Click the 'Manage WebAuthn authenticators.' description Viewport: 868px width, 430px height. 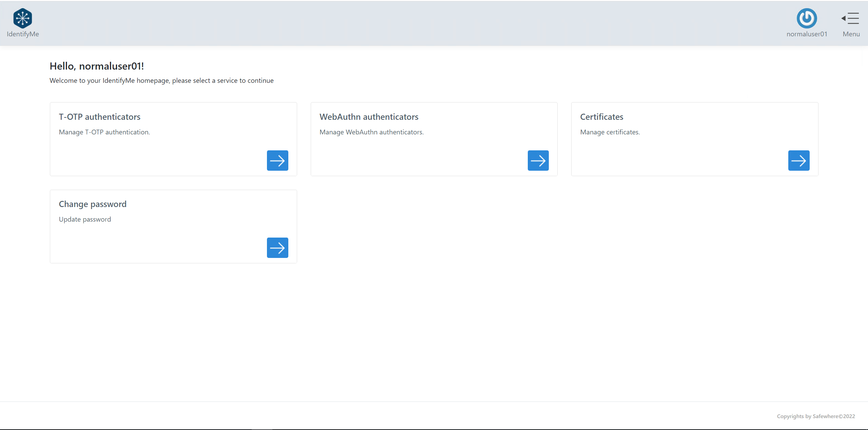click(371, 132)
